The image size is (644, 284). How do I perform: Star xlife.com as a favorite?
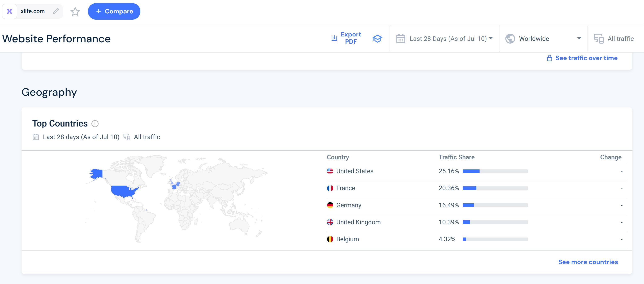click(75, 12)
